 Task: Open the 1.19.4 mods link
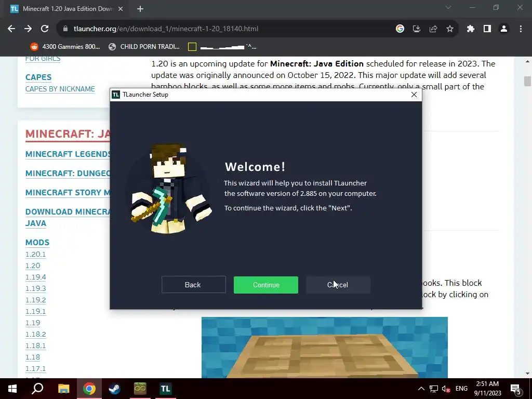click(36, 277)
